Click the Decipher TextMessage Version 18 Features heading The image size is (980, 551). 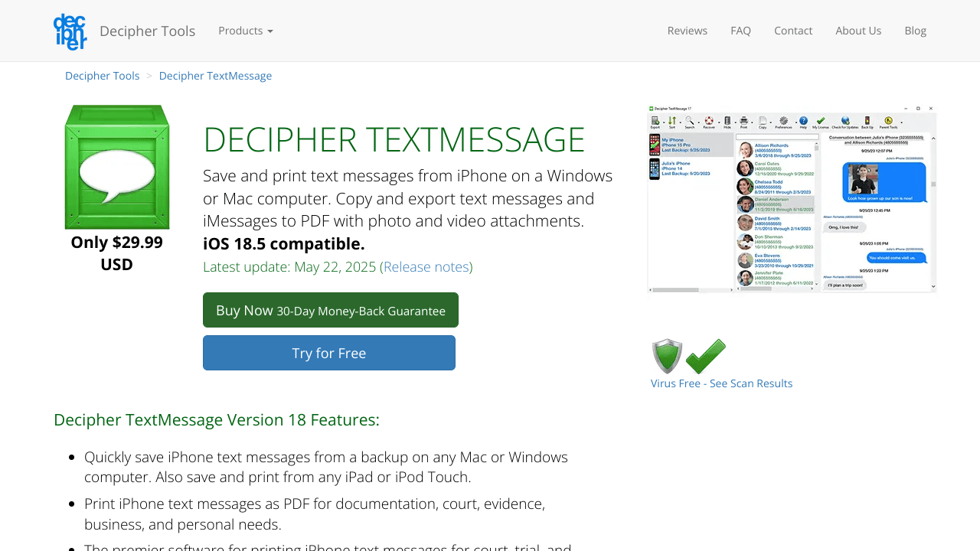(217, 419)
